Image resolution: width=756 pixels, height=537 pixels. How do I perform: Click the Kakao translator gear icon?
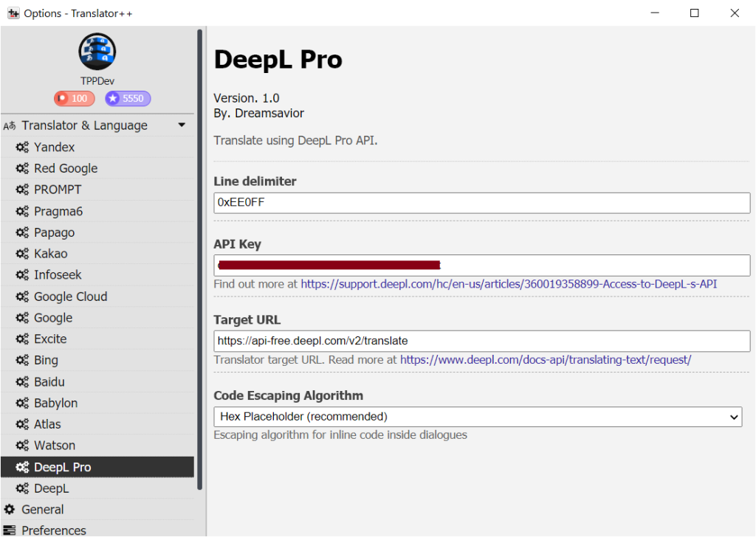click(21, 254)
